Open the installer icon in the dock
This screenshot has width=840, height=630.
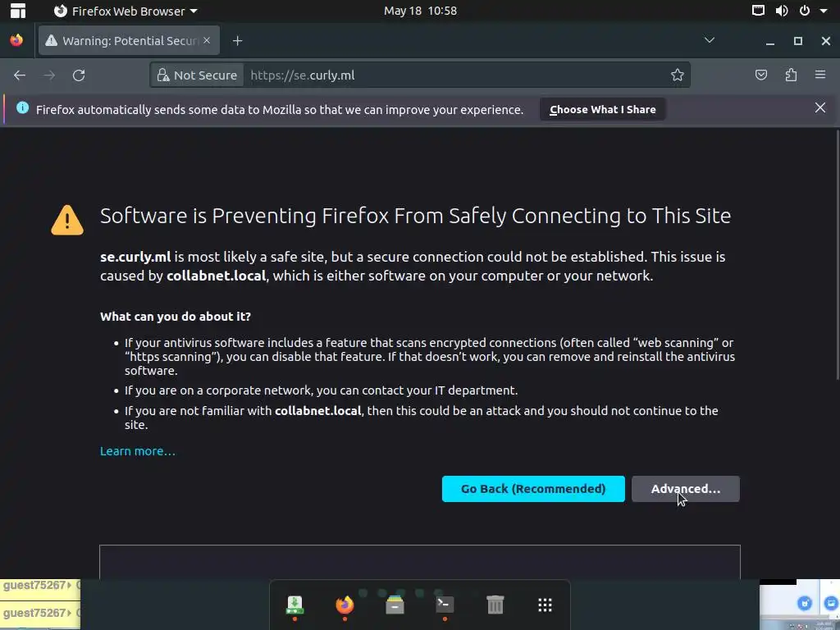tap(294, 605)
